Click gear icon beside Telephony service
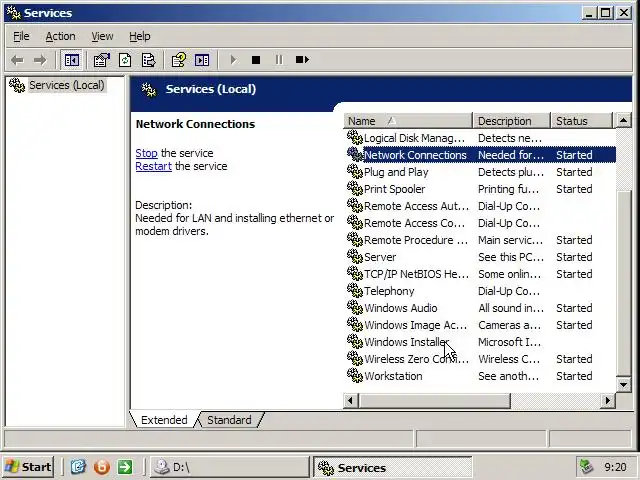This screenshot has height=480, width=640. coord(355,291)
